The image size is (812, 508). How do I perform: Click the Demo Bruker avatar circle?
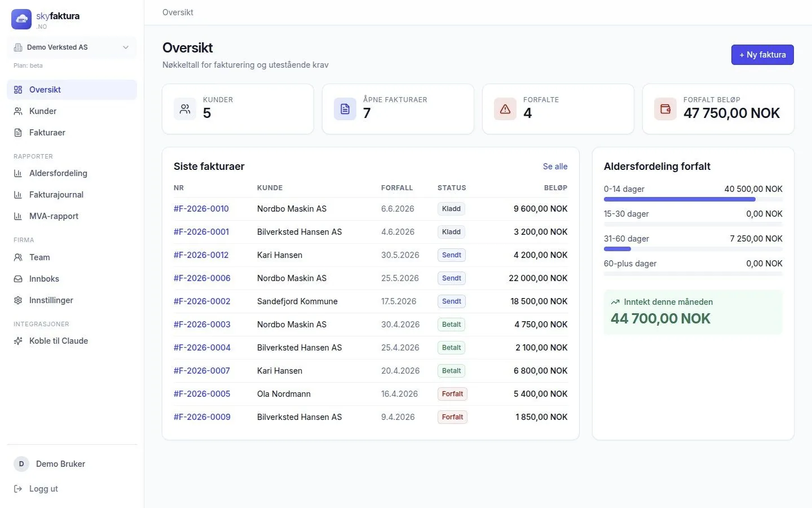(x=21, y=464)
